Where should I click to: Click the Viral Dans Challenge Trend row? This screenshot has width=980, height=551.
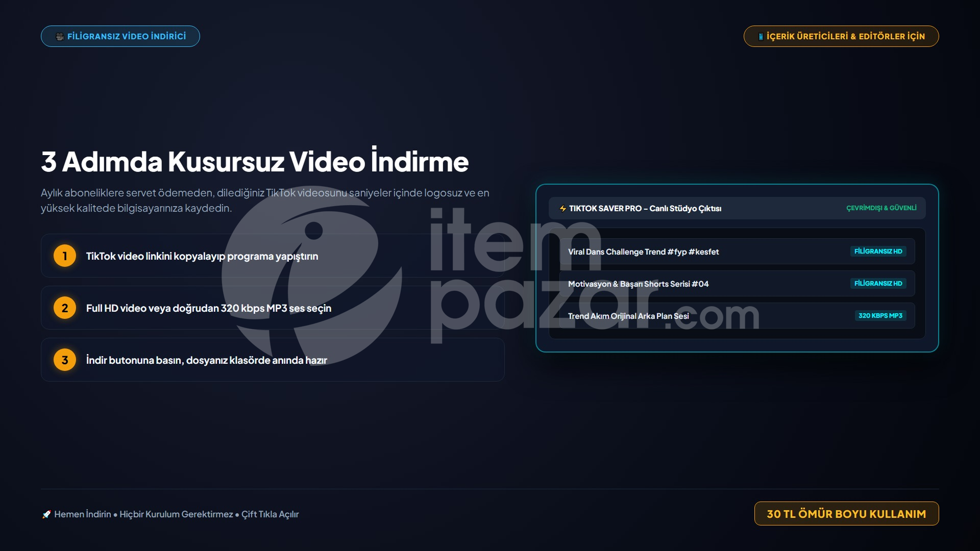pos(737,252)
